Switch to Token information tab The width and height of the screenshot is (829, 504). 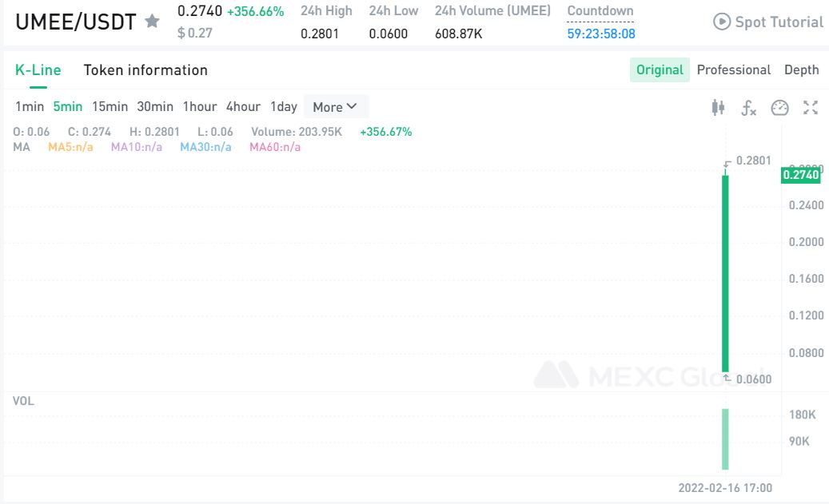tap(145, 69)
